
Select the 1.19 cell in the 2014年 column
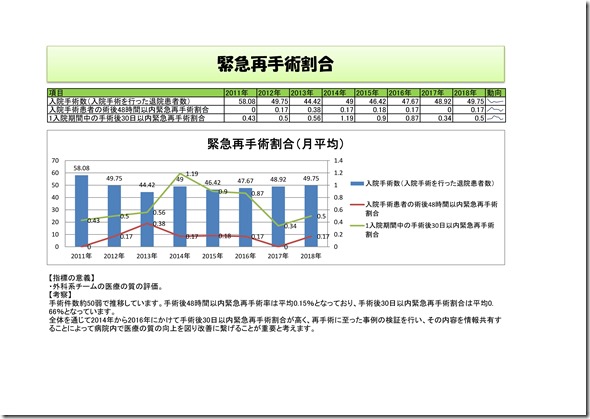pos(338,118)
